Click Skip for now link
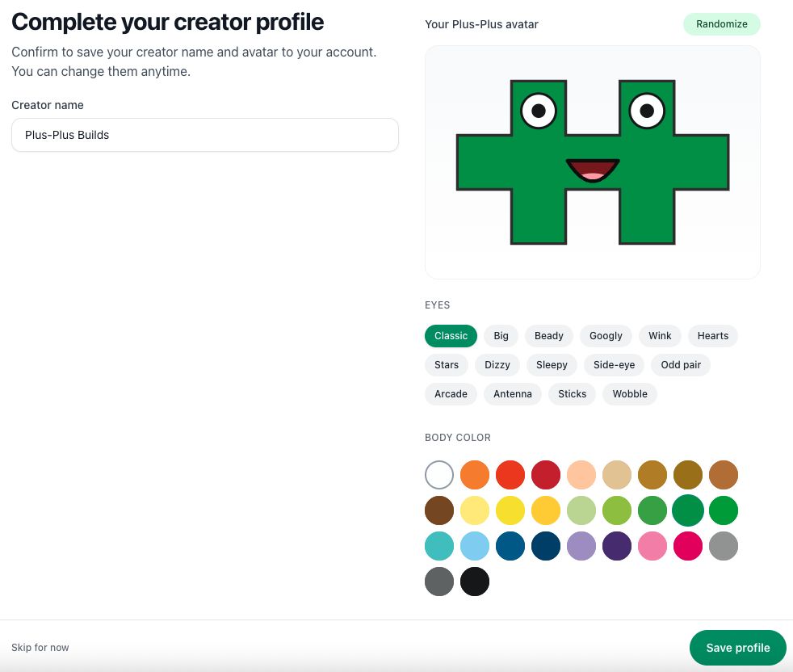 point(40,648)
